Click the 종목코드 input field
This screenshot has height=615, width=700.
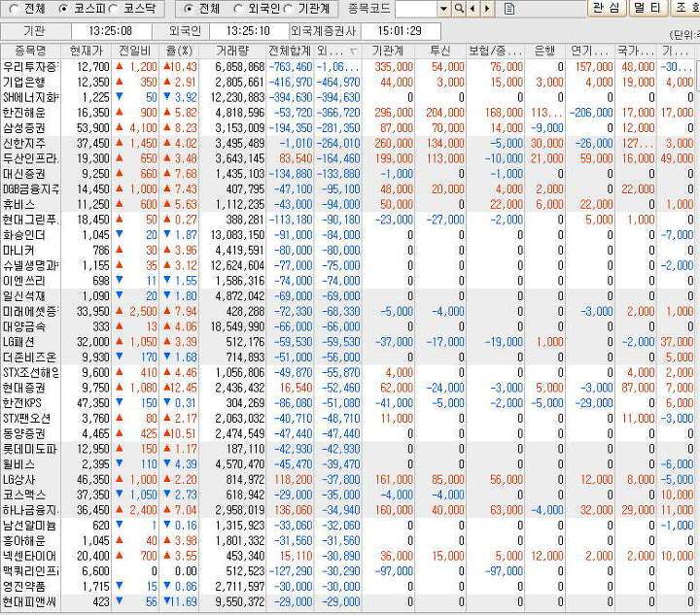416,9
